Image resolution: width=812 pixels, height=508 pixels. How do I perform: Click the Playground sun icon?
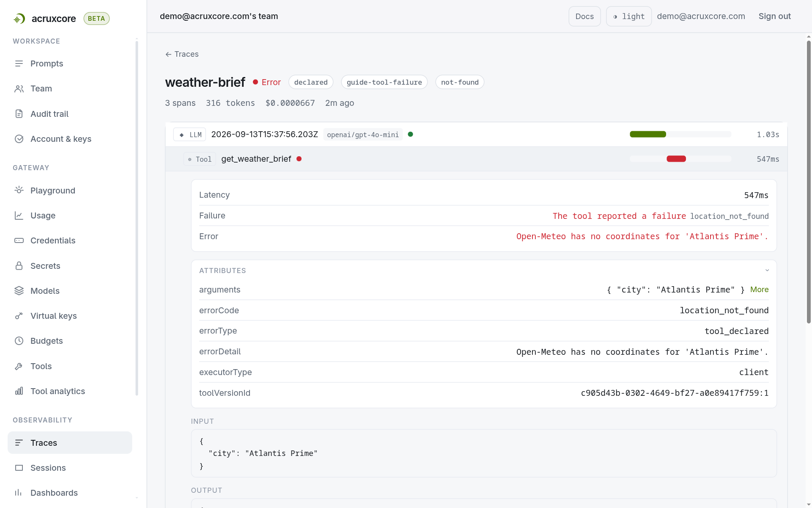[19, 190]
